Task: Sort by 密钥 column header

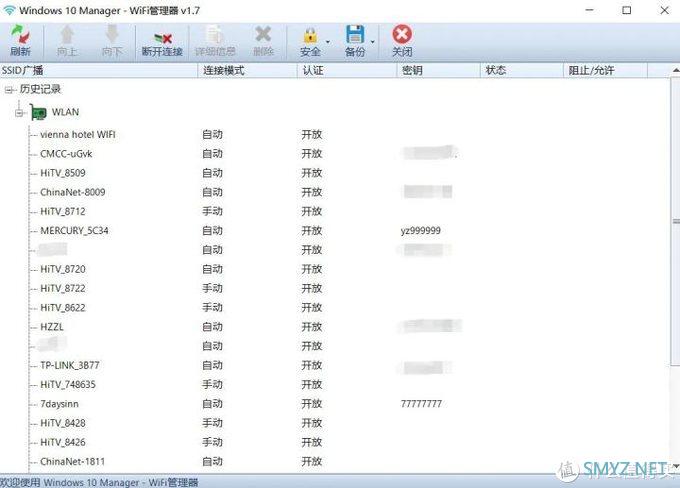Action: click(438, 70)
